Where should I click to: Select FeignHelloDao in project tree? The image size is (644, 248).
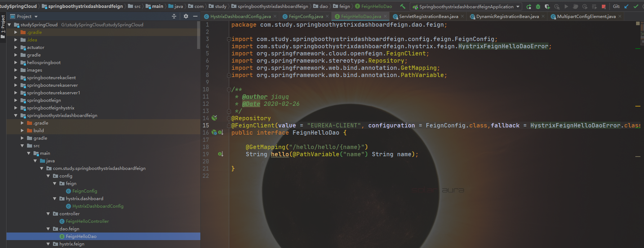(x=81, y=236)
